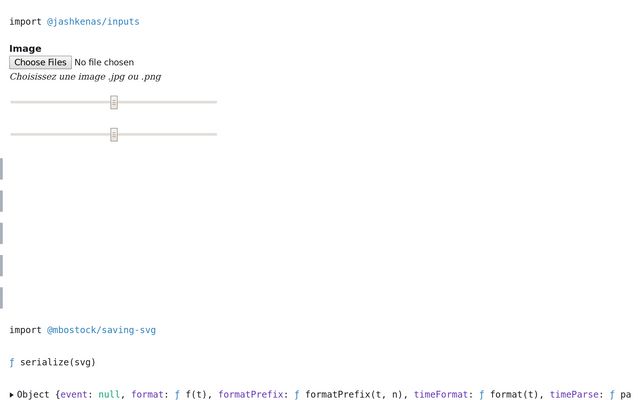Image resolution: width=640 pixels, height=400 pixels.
Task: Open the @jashkenas/inputs import link
Action: coord(93,21)
